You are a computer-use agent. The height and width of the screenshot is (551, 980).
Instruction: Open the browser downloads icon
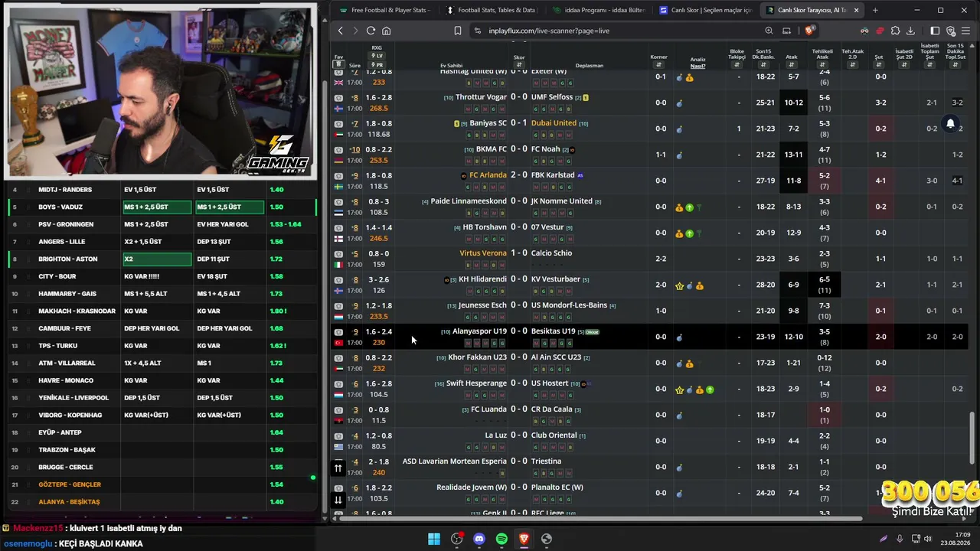tap(910, 31)
